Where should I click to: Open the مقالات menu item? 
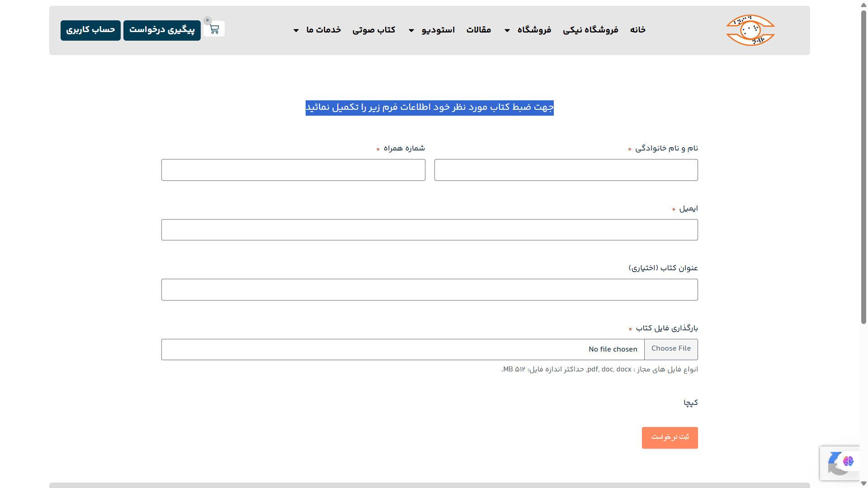(478, 30)
